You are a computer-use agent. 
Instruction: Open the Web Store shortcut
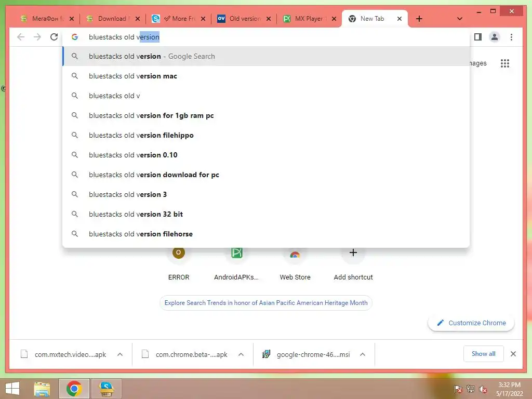295,264
